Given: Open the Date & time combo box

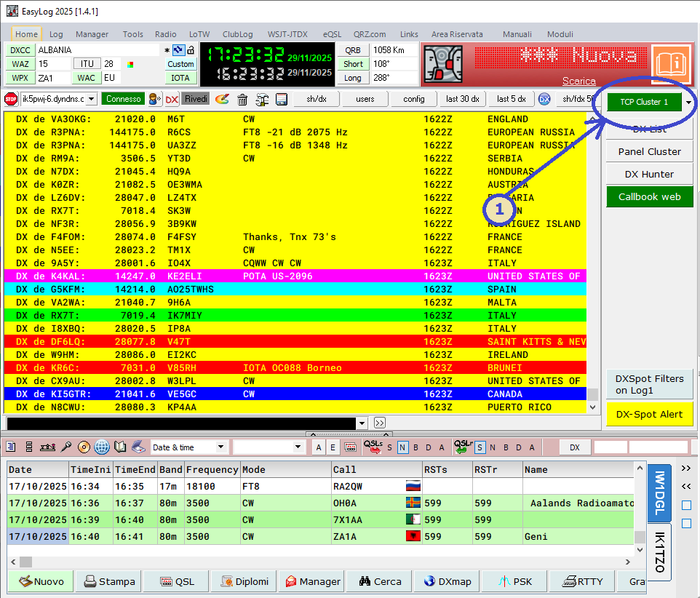Looking at the screenshot, I should 188,447.
